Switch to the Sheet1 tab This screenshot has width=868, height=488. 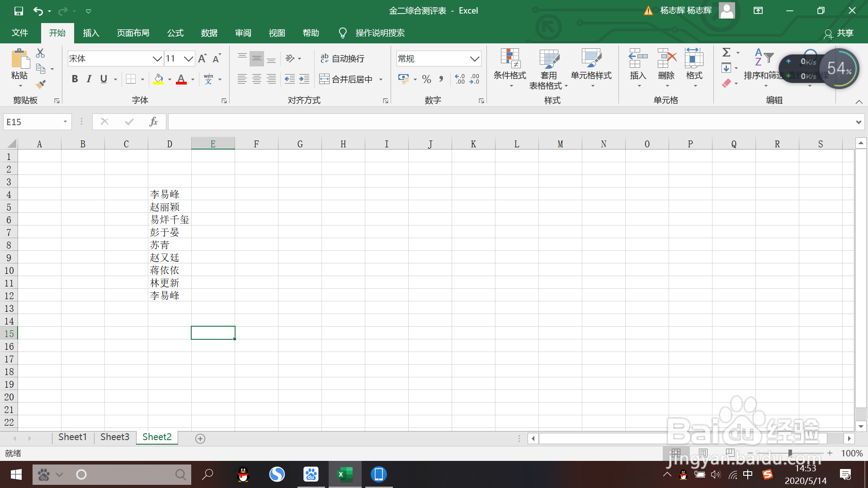pyautogui.click(x=72, y=437)
